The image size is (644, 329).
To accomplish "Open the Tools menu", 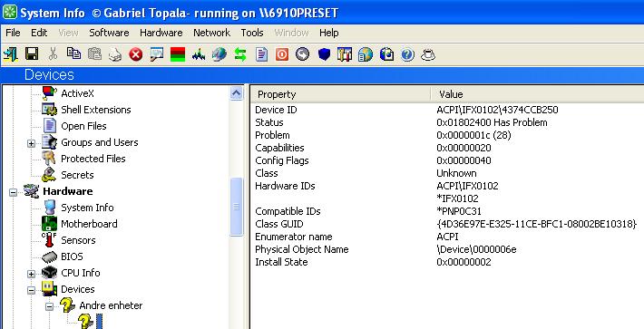I will 252,33.
